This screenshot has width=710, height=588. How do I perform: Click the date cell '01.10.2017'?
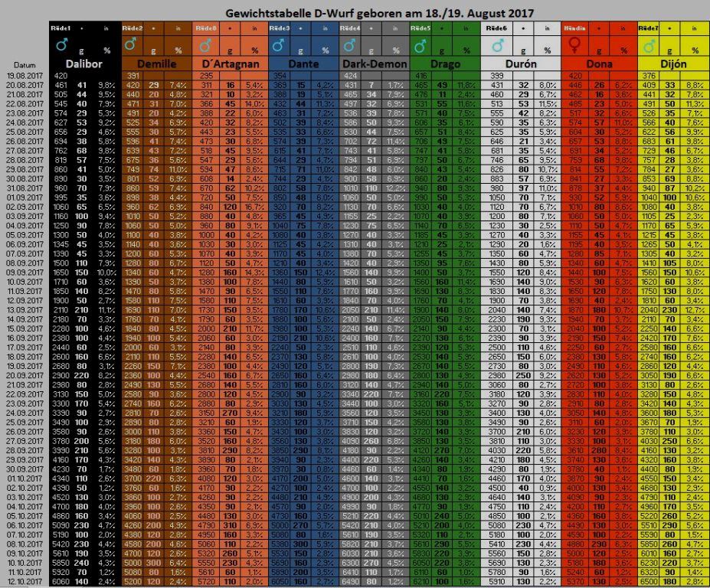[x=25, y=479]
